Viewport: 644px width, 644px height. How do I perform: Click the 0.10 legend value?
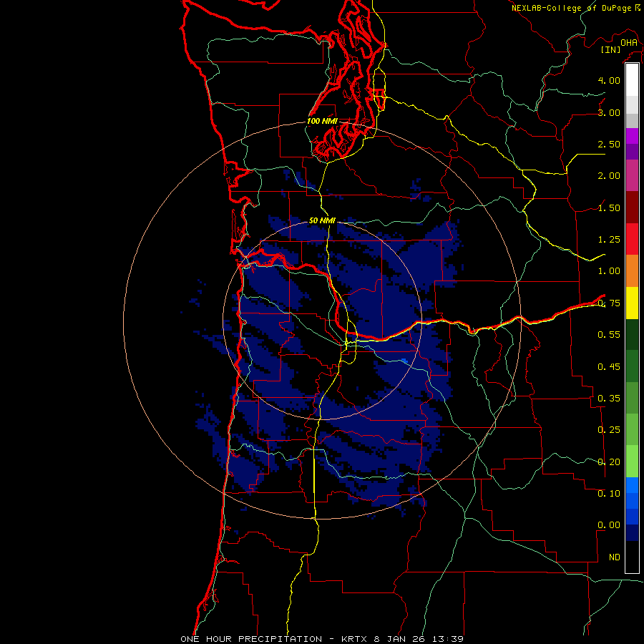pyautogui.click(x=609, y=494)
